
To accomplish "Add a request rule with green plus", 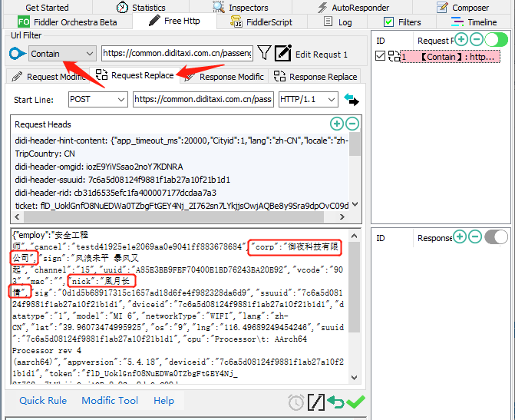I will pos(461,39).
